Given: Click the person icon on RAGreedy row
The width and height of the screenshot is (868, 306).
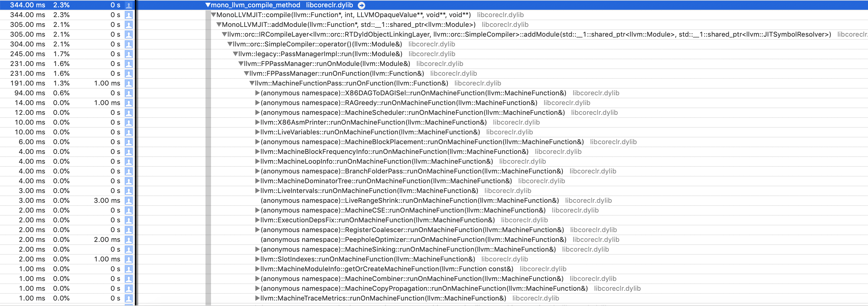Looking at the screenshot, I should click(x=128, y=103).
